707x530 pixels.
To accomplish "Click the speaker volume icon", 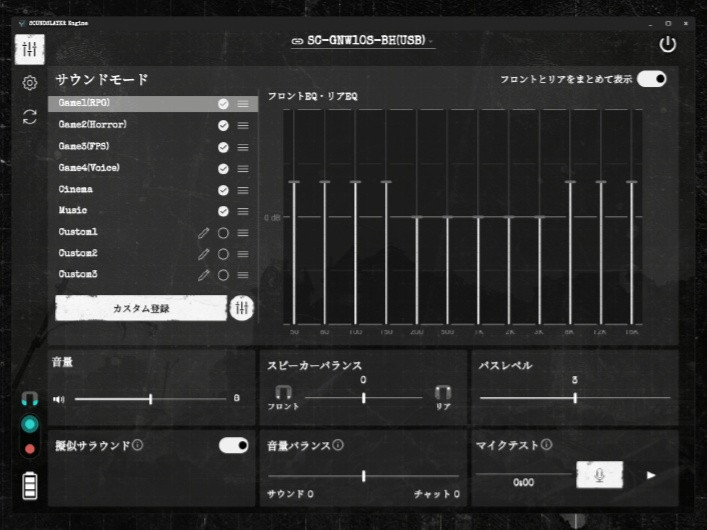I will pos(59,399).
